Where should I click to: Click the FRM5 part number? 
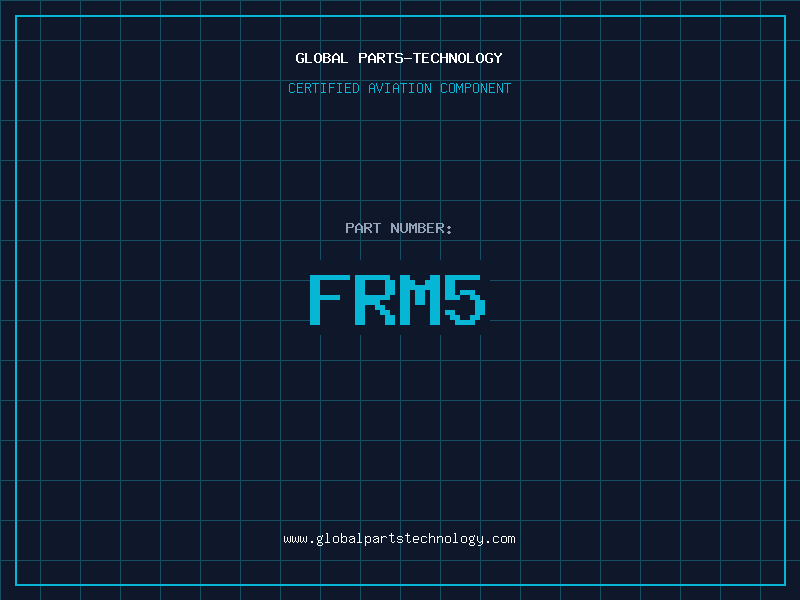pos(397,299)
